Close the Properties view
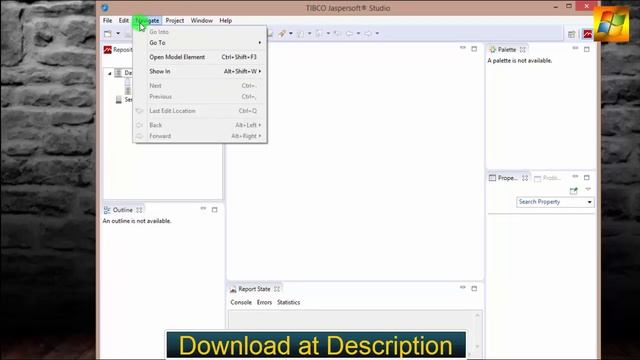The width and height of the screenshot is (640, 360). pos(525,178)
